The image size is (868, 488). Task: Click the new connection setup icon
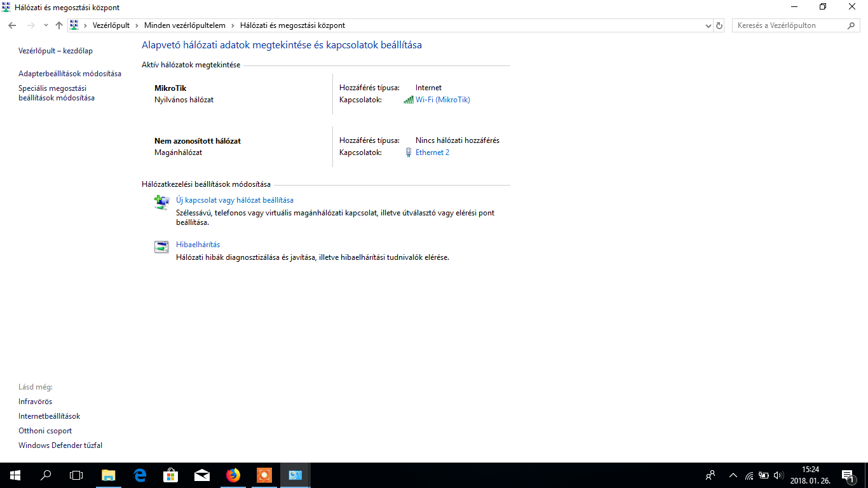pos(161,202)
